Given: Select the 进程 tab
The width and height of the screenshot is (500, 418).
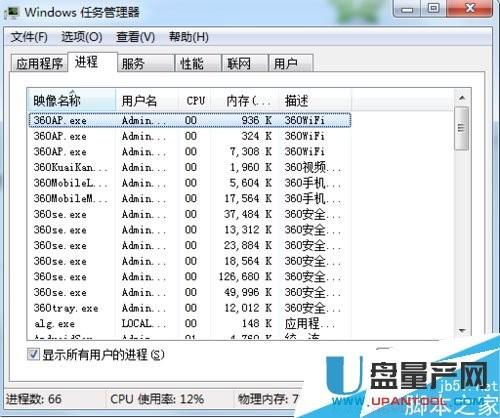Looking at the screenshot, I should tap(92, 62).
